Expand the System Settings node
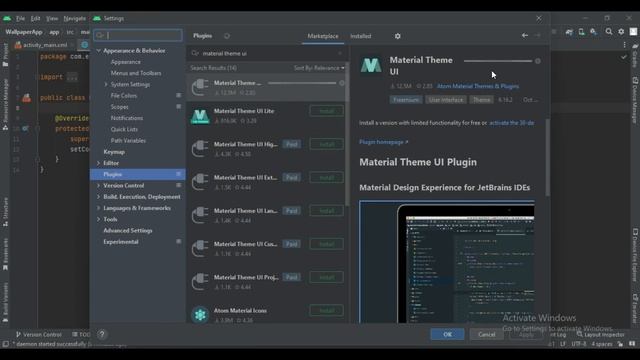The height and width of the screenshot is (360, 640). [x=106, y=84]
